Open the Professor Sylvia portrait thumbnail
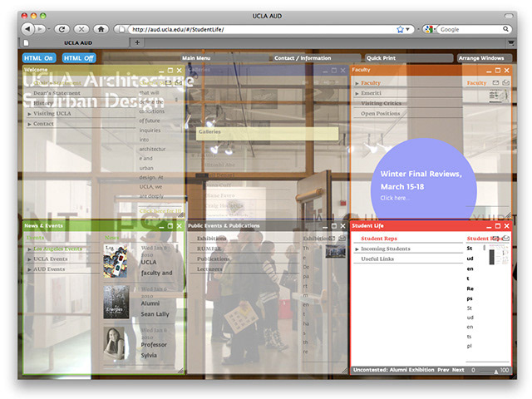 pos(115,343)
